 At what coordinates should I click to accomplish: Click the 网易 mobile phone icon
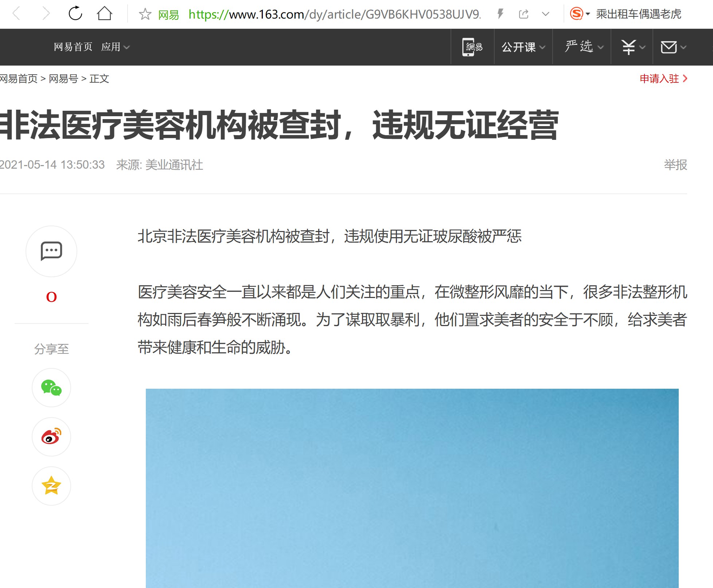coord(472,47)
